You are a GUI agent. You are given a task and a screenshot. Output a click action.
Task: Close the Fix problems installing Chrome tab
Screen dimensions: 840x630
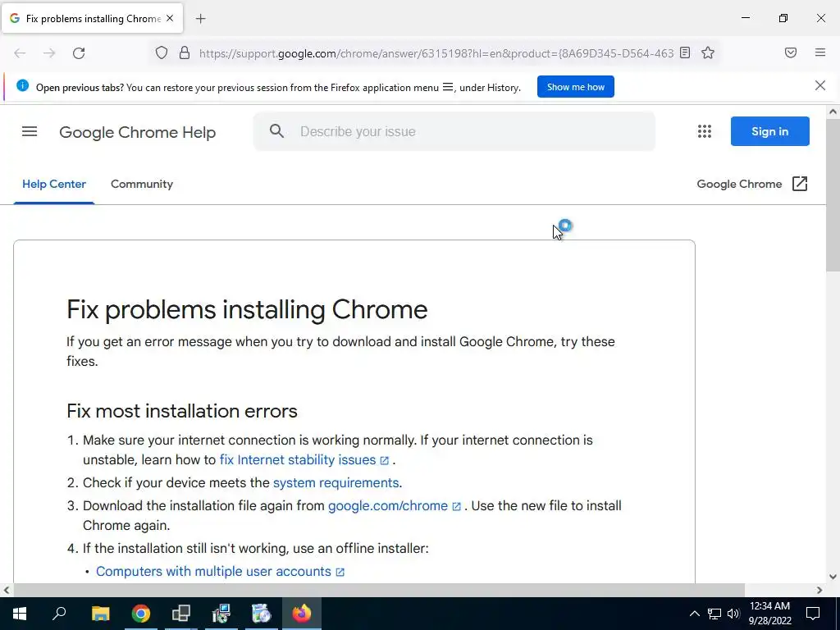170,18
